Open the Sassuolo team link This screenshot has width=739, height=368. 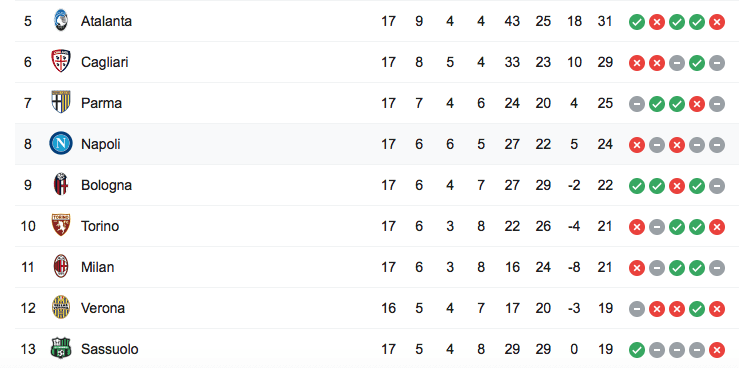tap(110, 349)
